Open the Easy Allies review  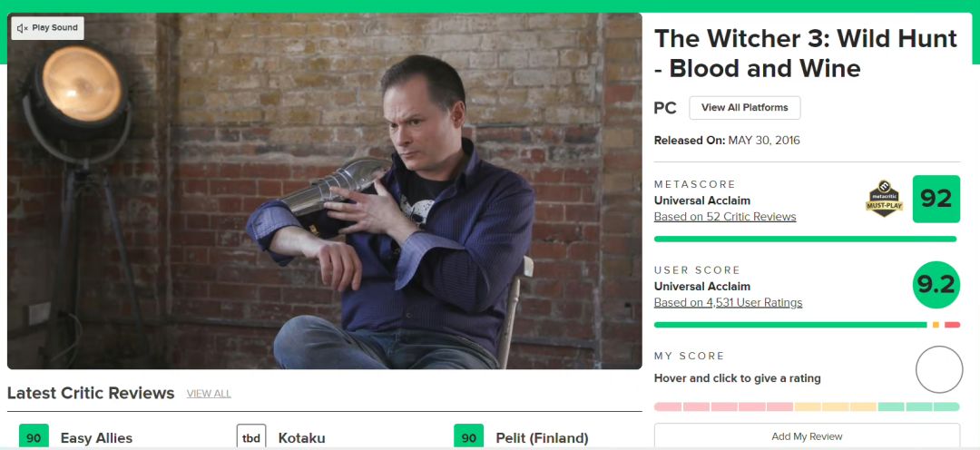tap(96, 438)
